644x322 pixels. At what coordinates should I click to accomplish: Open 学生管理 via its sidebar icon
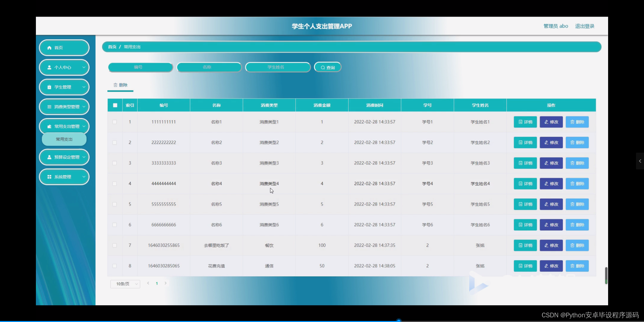tap(49, 87)
